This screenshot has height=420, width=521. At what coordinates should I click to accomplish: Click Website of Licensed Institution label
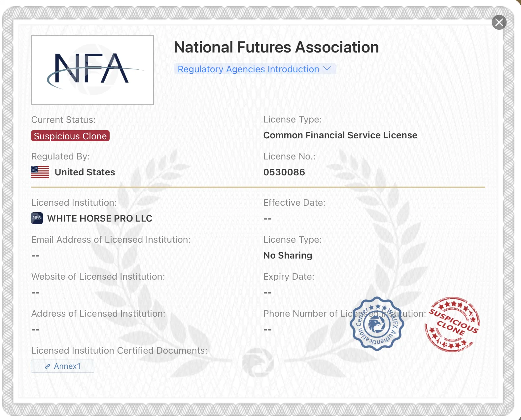coord(98,277)
